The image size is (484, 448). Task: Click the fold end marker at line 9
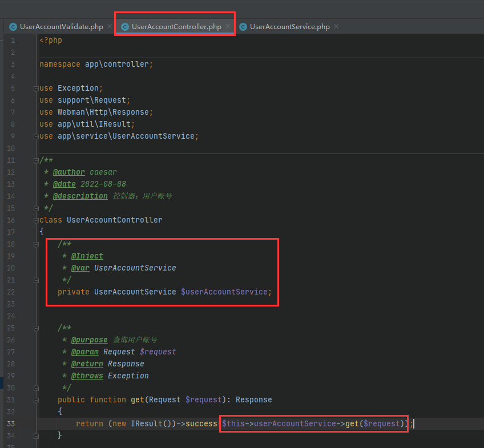click(36, 136)
